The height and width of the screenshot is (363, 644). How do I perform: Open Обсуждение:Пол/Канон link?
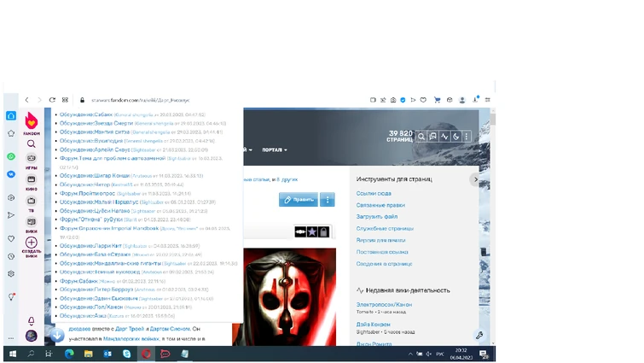click(91, 307)
